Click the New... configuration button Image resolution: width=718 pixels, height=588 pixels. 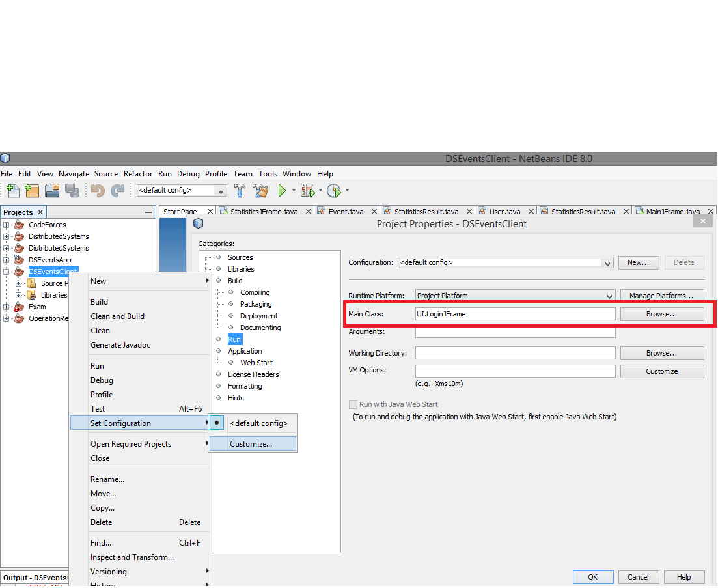point(639,263)
